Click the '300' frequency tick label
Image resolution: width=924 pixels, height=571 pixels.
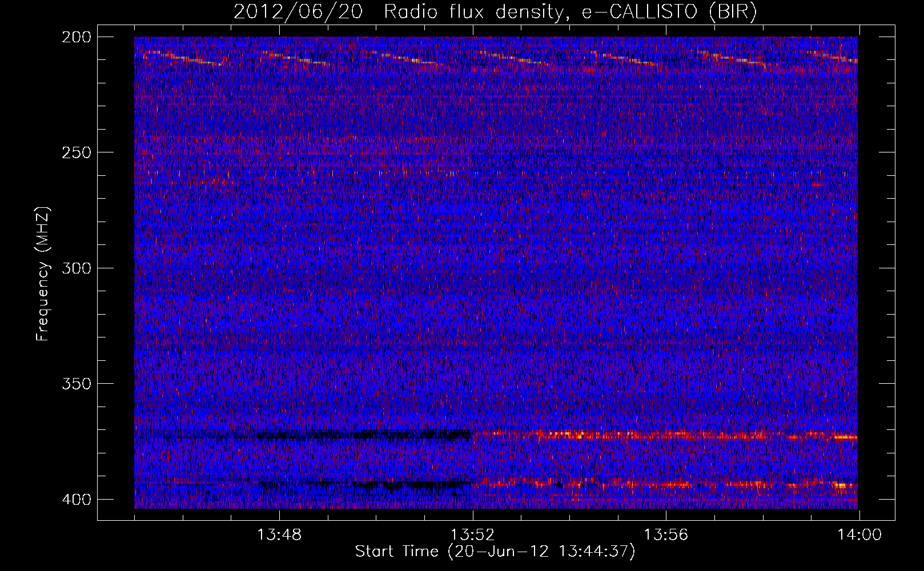[x=76, y=268]
